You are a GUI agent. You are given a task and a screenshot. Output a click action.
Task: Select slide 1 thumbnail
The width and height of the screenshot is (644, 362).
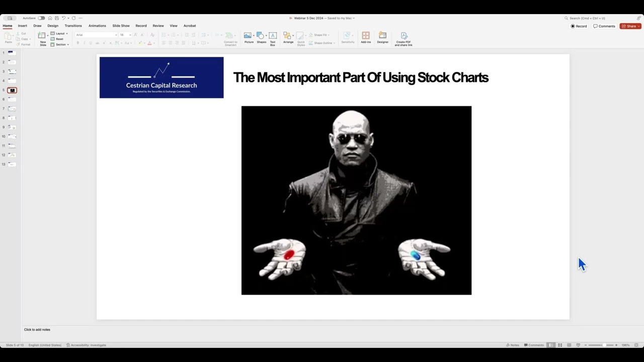(12, 53)
